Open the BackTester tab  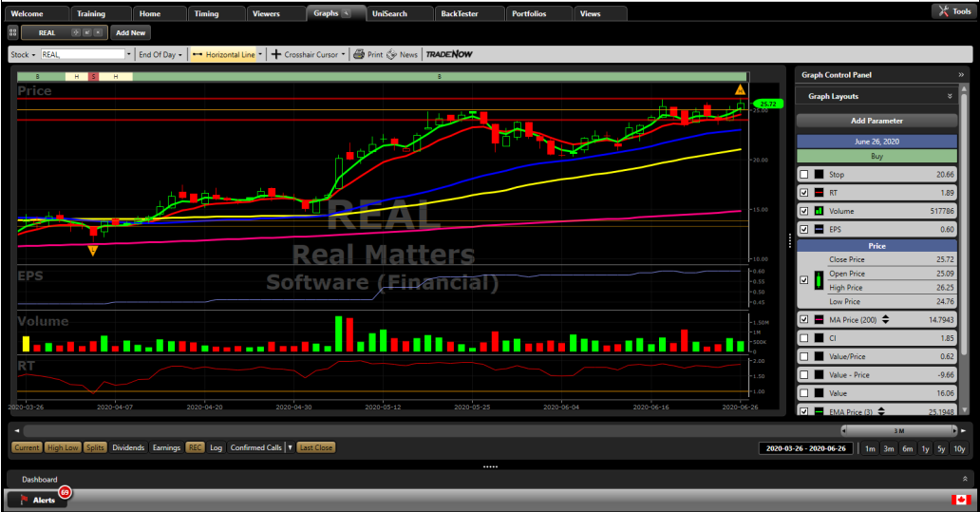(x=470, y=13)
